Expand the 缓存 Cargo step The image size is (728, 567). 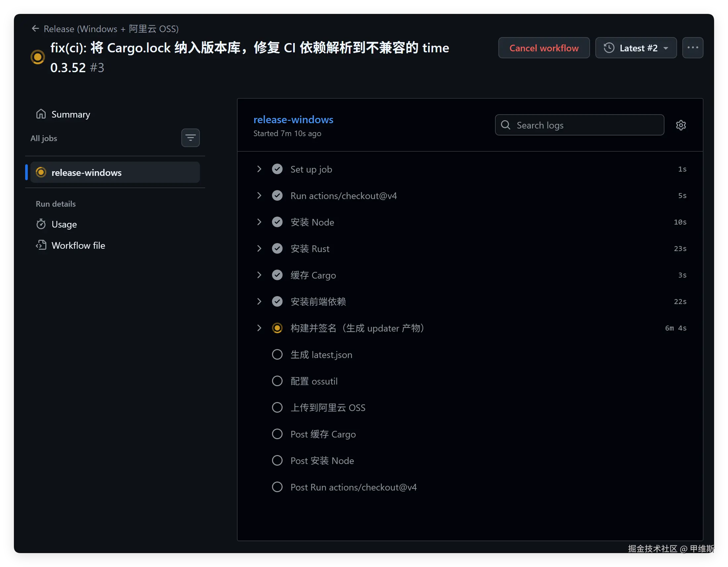tap(259, 275)
